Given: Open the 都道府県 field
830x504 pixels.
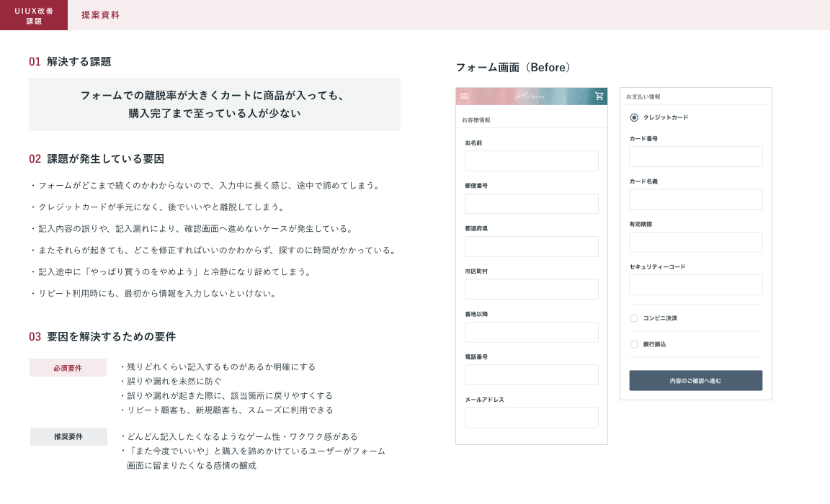Looking at the screenshot, I should click(x=531, y=247).
